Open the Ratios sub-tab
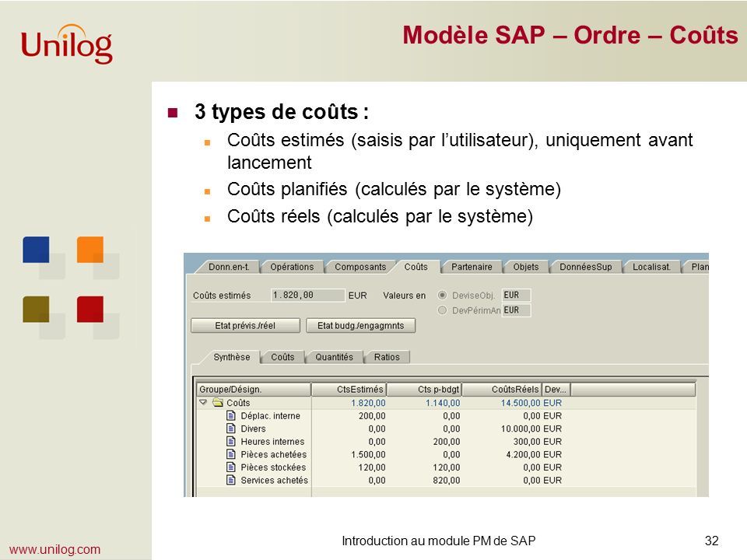Screen dimensions: 747x560 [x=387, y=357]
